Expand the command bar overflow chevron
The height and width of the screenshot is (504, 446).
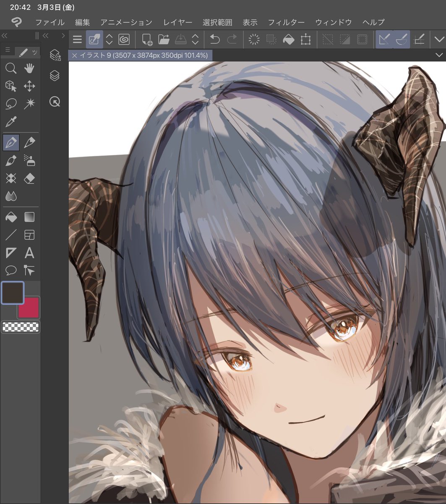(x=439, y=39)
